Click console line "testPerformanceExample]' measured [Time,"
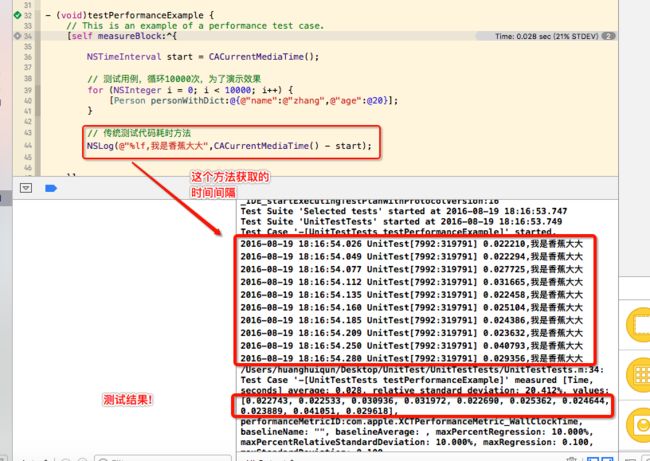The image size is (650, 461). click(415, 380)
